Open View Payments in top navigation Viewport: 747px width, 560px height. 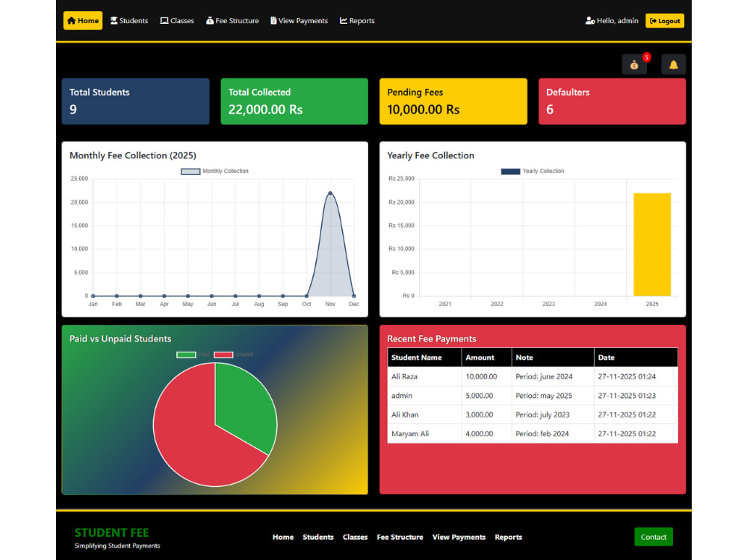[x=300, y=20]
